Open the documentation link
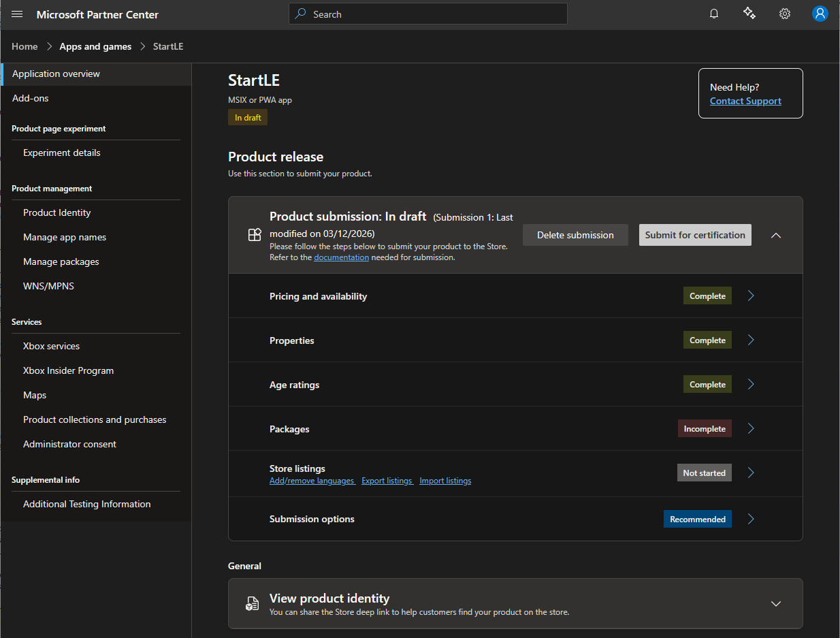Image resolution: width=840 pixels, height=638 pixels. pos(341,257)
